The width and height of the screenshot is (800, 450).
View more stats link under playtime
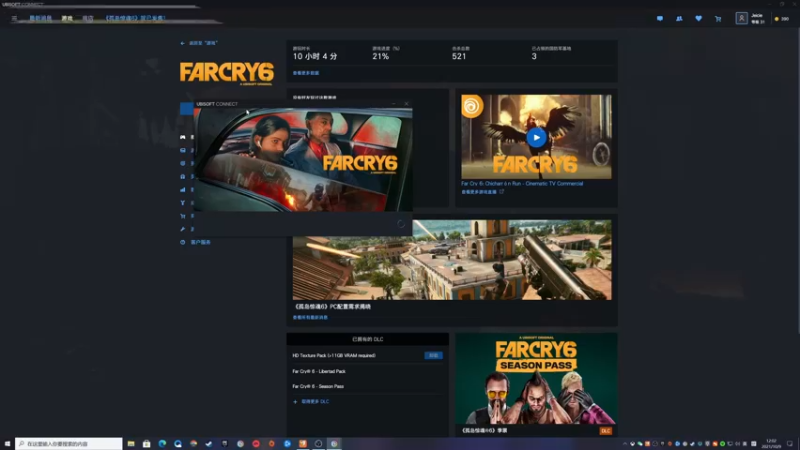tap(306, 73)
